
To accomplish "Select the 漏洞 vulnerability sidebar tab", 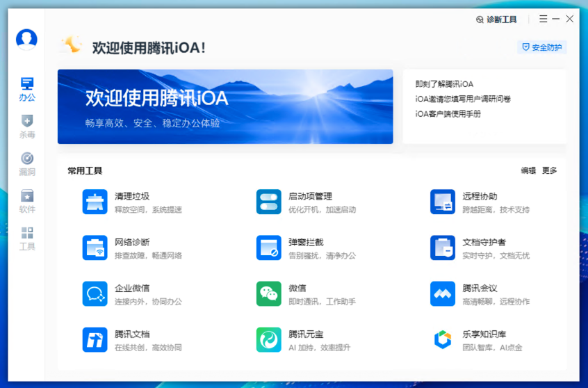I will (27, 164).
